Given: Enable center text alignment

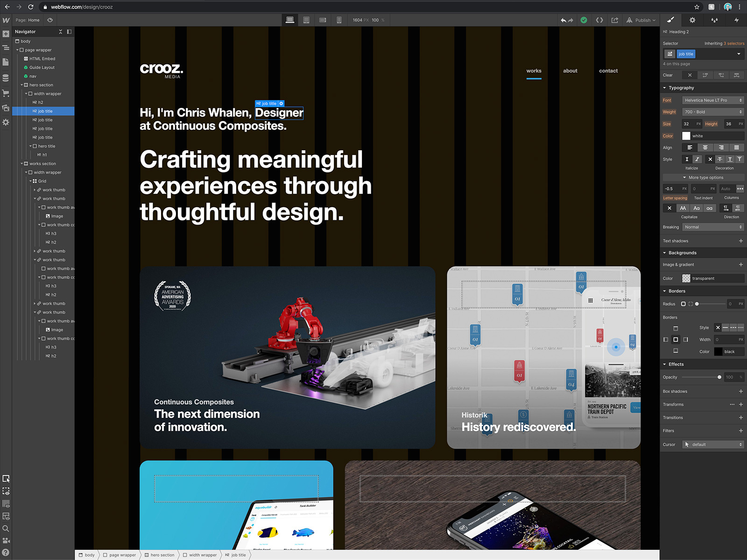Looking at the screenshot, I should pyautogui.click(x=706, y=147).
